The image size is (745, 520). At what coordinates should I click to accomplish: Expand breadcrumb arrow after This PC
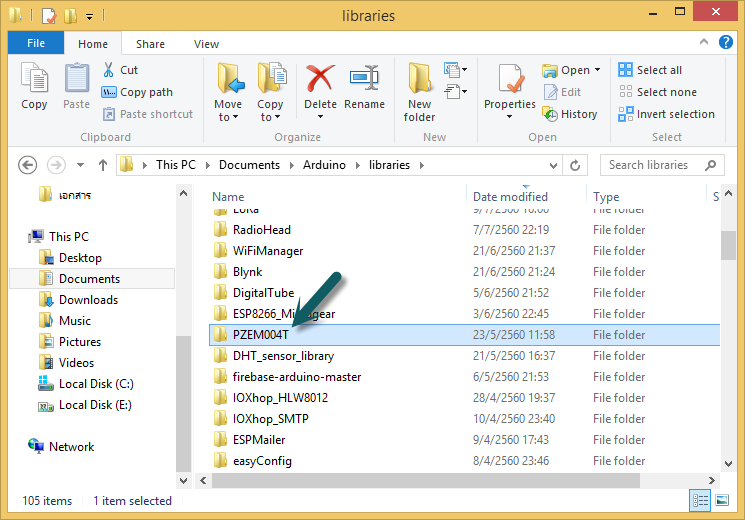pyautogui.click(x=208, y=165)
